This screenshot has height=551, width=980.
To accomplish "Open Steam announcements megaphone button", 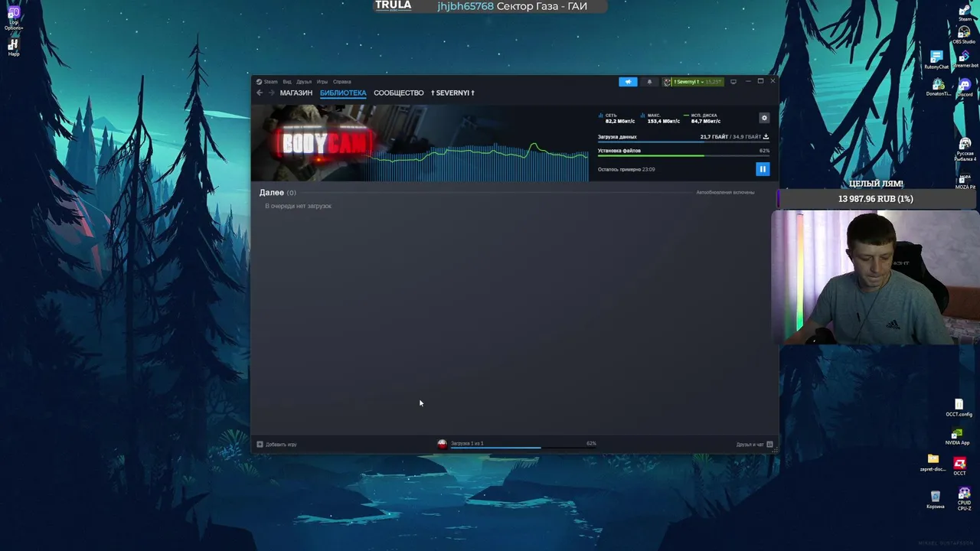I will [x=628, y=82].
